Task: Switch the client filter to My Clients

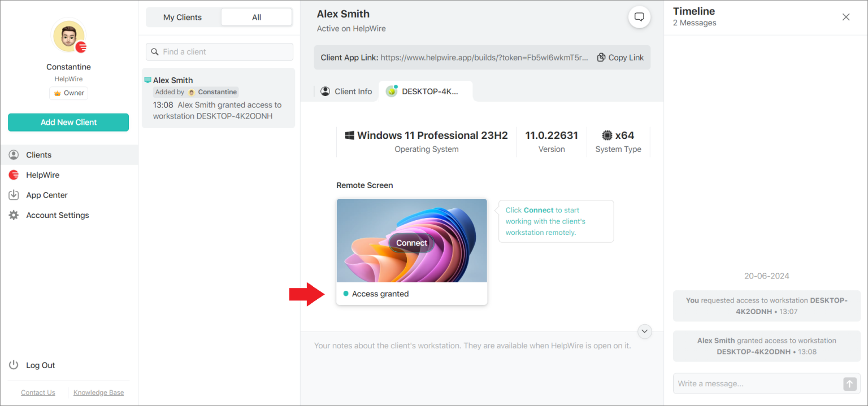Action: pos(183,17)
